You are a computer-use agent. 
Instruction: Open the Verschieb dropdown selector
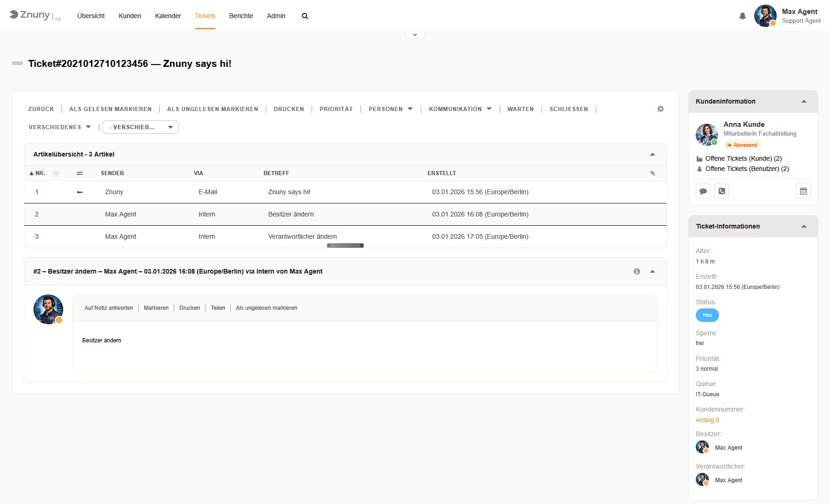(x=140, y=127)
